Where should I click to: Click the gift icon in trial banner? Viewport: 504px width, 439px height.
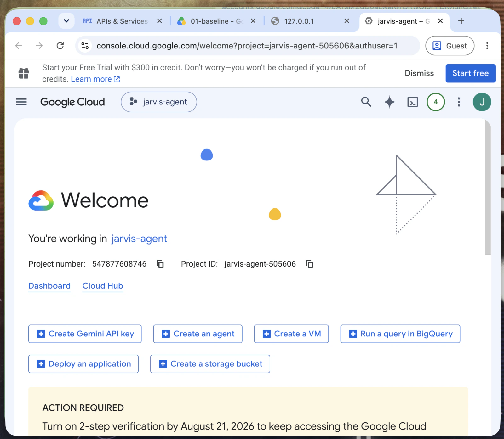tap(24, 73)
